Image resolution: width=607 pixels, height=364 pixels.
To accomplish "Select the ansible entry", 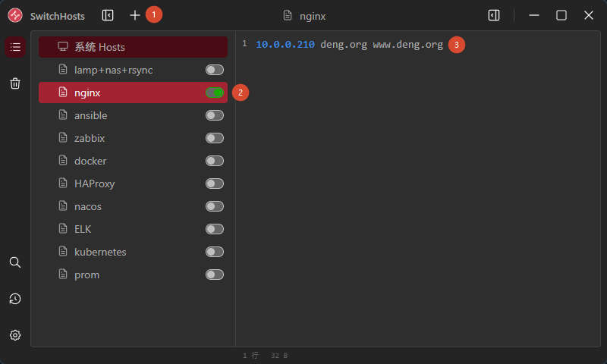I will click(x=133, y=115).
